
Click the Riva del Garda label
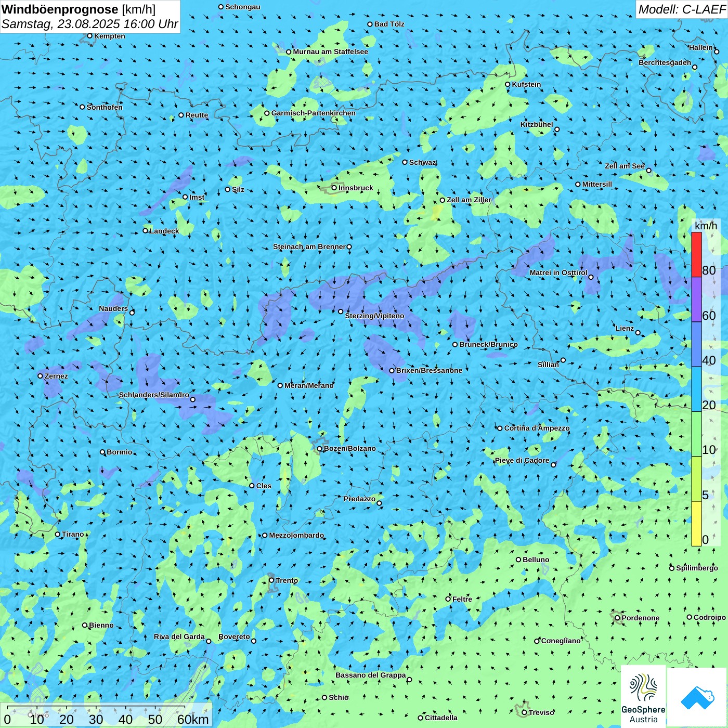tap(179, 636)
